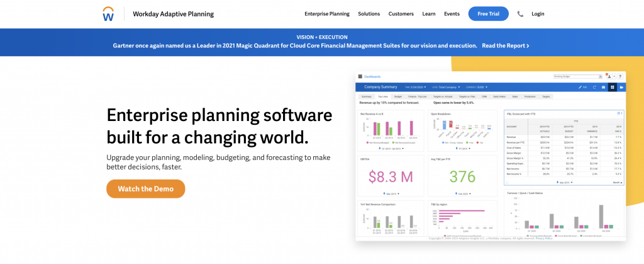Open the Mar 2019 dropdown in EBITDA card
This screenshot has width=644, height=264.
tap(392, 194)
